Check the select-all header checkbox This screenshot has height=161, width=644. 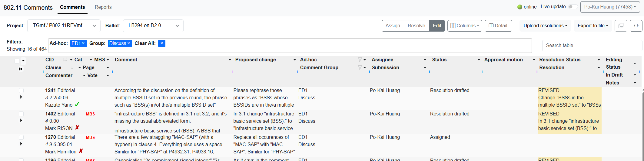coord(17,61)
